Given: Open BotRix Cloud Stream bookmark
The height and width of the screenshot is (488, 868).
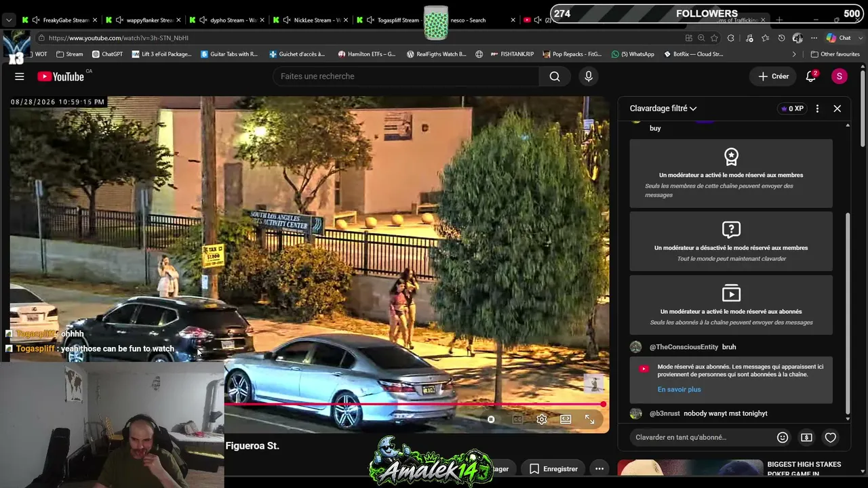Looking at the screenshot, I should (694, 54).
